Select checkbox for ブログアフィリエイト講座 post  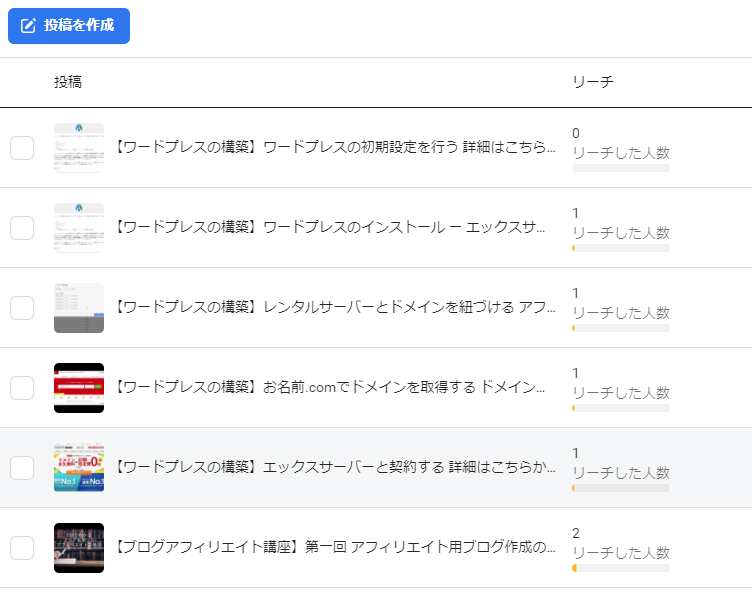pos(22,548)
